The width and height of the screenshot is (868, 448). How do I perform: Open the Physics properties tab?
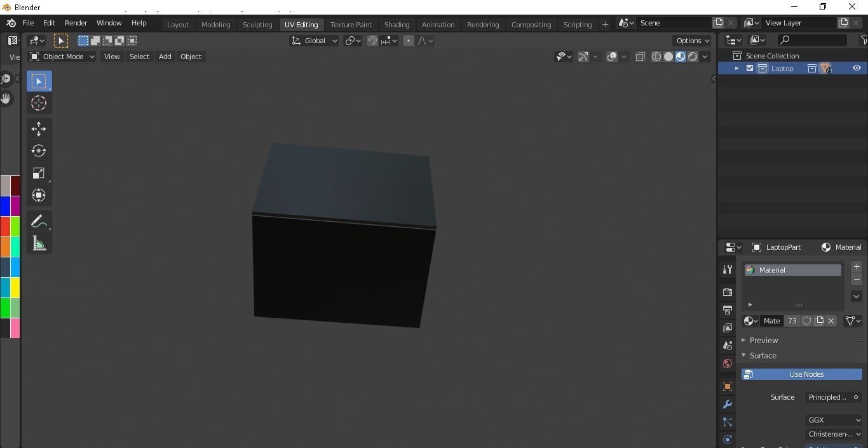click(728, 440)
